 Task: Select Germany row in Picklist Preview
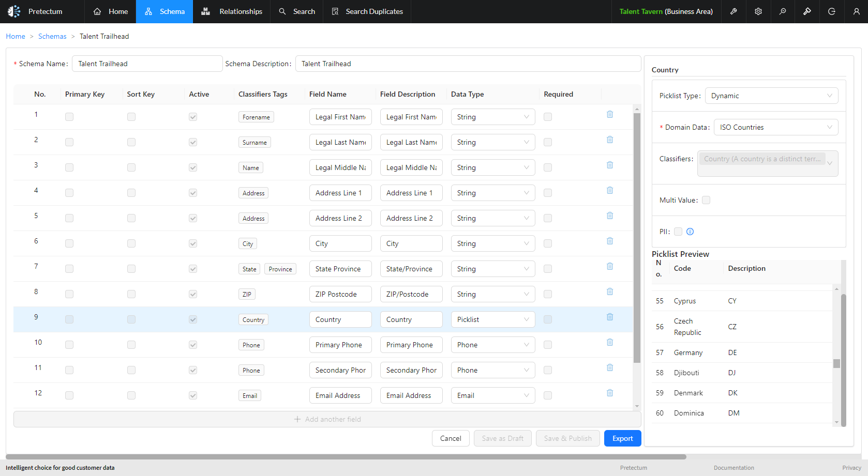pos(742,352)
